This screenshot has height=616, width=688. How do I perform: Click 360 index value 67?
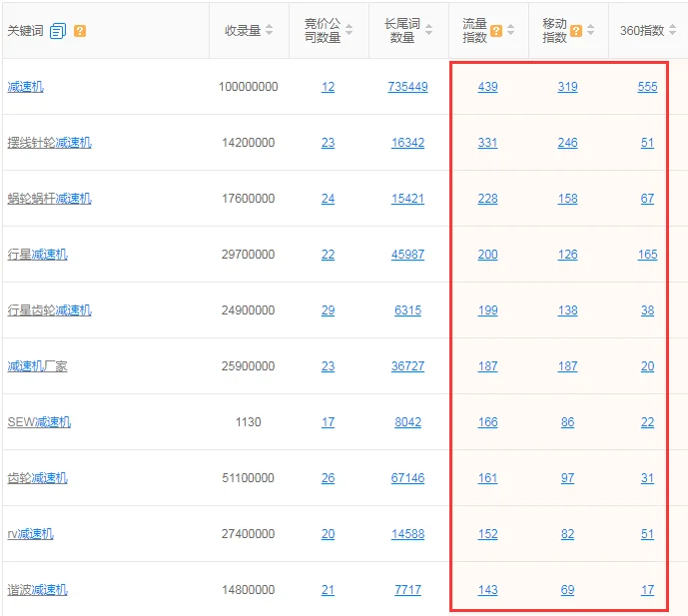[x=647, y=199]
